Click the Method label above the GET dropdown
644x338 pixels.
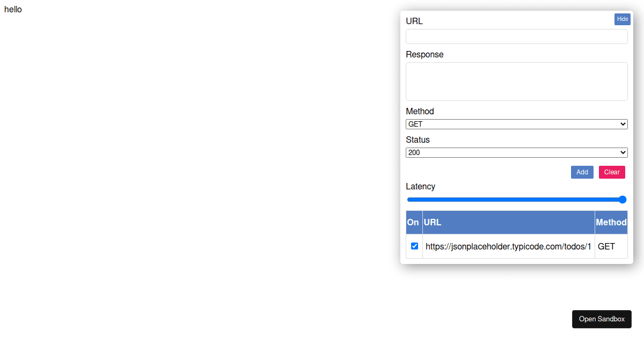coord(420,111)
